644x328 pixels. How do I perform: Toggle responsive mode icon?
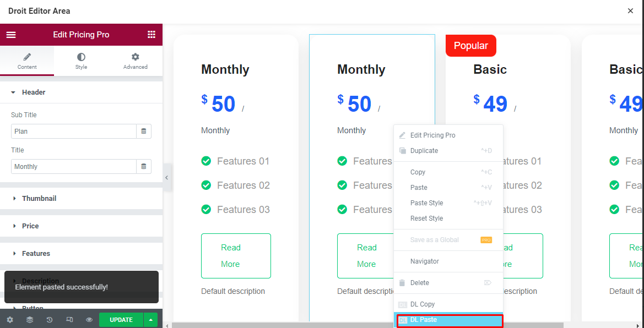(69, 320)
